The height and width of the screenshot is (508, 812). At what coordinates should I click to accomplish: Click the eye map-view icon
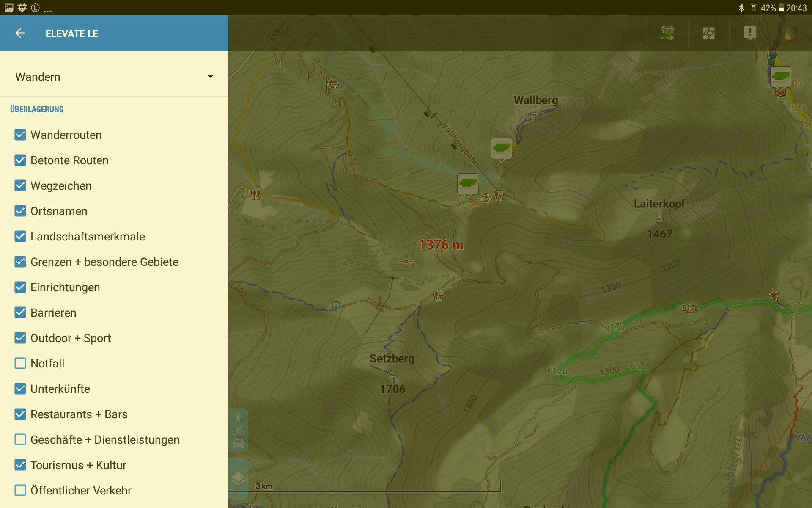point(709,33)
